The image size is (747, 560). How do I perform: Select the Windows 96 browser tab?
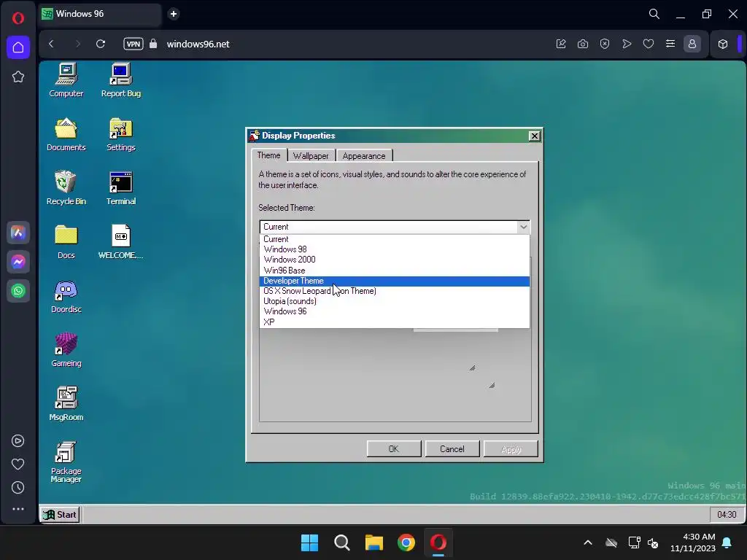point(99,14)
